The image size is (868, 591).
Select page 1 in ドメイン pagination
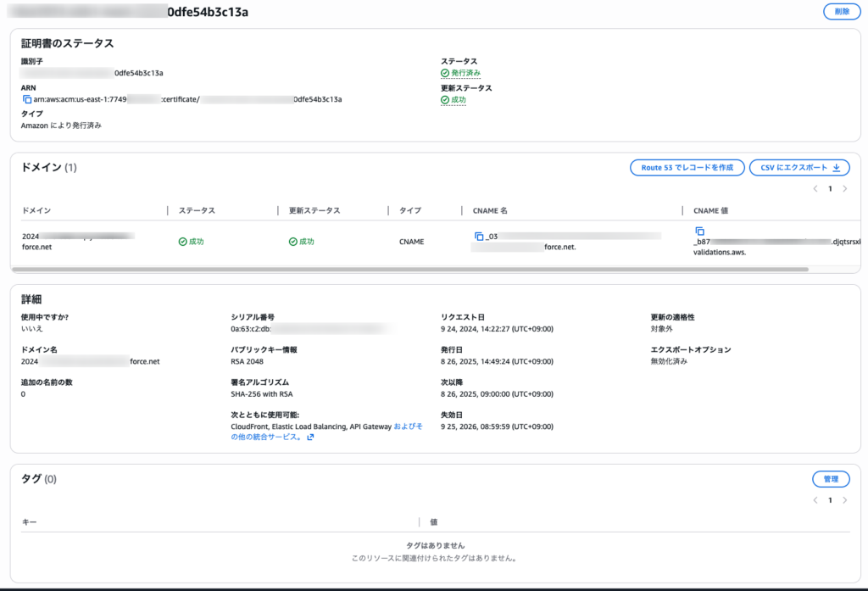click(830, 188)
